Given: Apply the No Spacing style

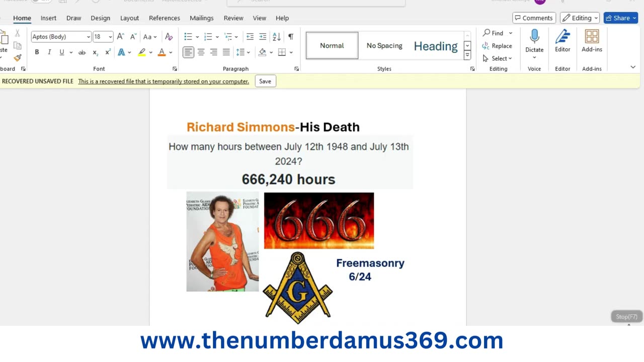Looking at the screenshot, I should pyautogui.click(x=384, y=46).
